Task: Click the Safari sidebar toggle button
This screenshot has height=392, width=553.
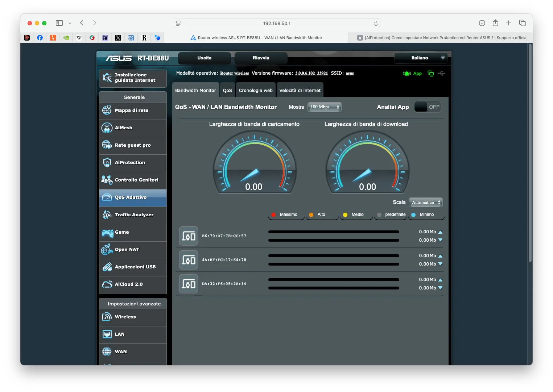Action: coord(59,23)
